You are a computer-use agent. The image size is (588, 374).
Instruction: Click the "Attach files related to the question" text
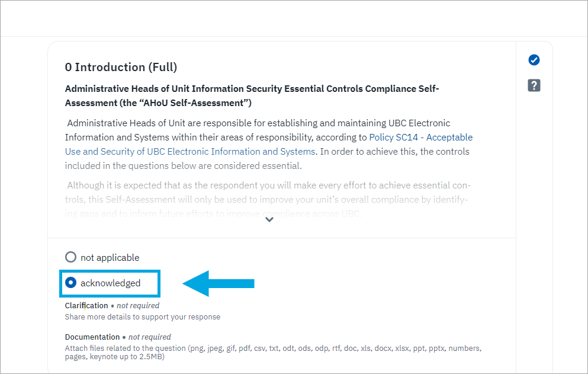[x=126, y=349]
